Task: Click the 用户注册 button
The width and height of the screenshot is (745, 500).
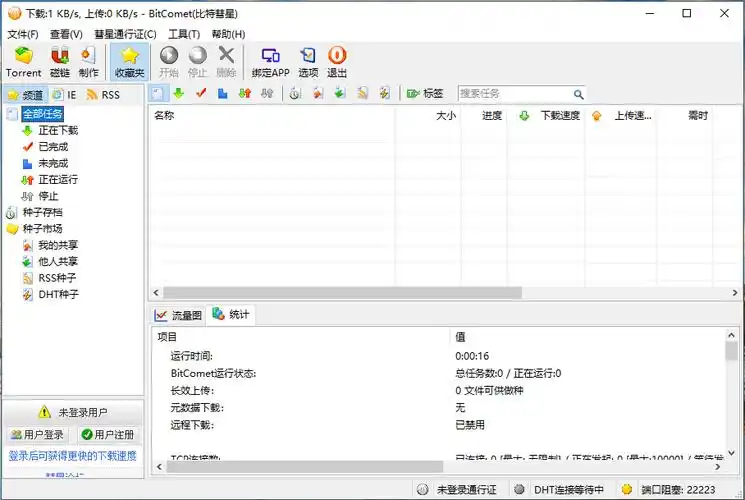Action: point(107,434)
